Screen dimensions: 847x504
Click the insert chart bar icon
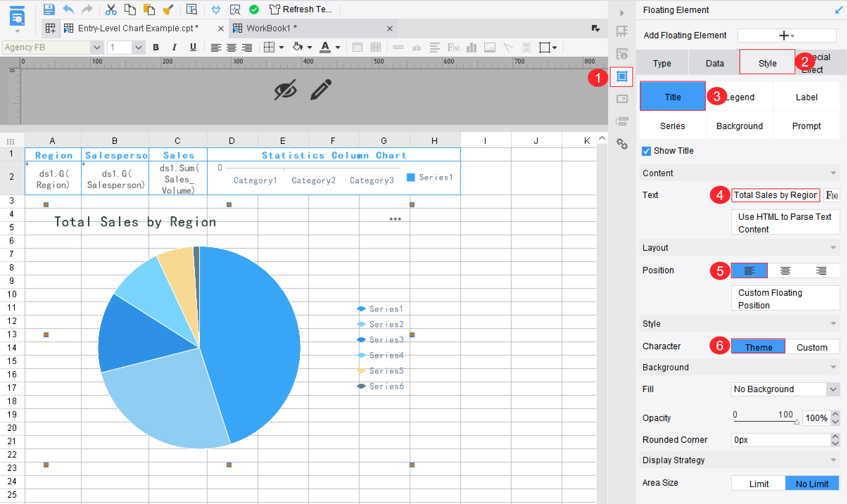tap(471, 47)
